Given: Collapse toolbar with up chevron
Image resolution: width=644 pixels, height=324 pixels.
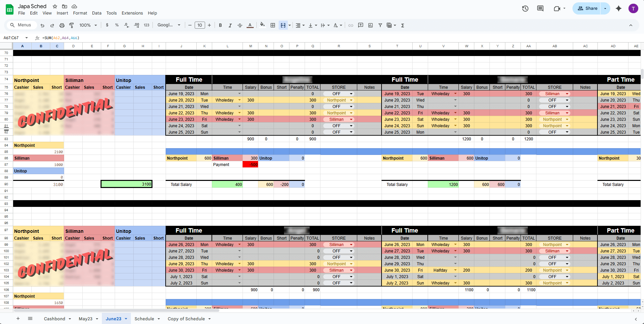Looking at the screenshot, I should pos(631,25).
